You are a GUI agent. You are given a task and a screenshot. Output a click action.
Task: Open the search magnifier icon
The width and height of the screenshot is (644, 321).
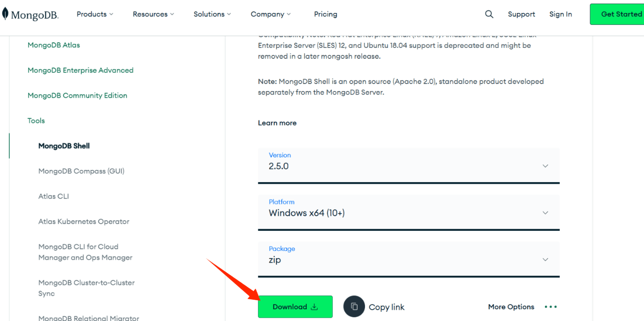(x=489, y=14)
